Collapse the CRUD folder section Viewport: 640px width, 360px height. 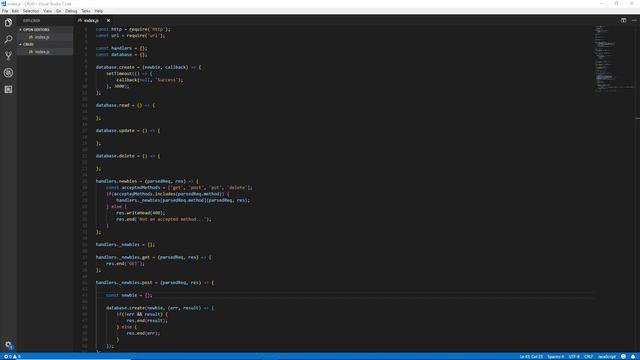click(x=28, y=44)
